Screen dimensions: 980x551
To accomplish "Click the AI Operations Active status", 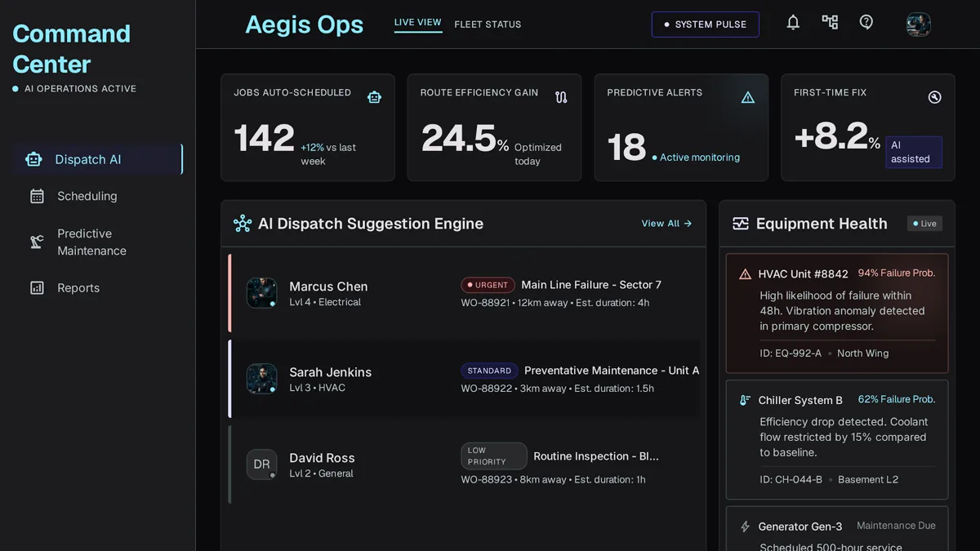I will coord(74,89).
